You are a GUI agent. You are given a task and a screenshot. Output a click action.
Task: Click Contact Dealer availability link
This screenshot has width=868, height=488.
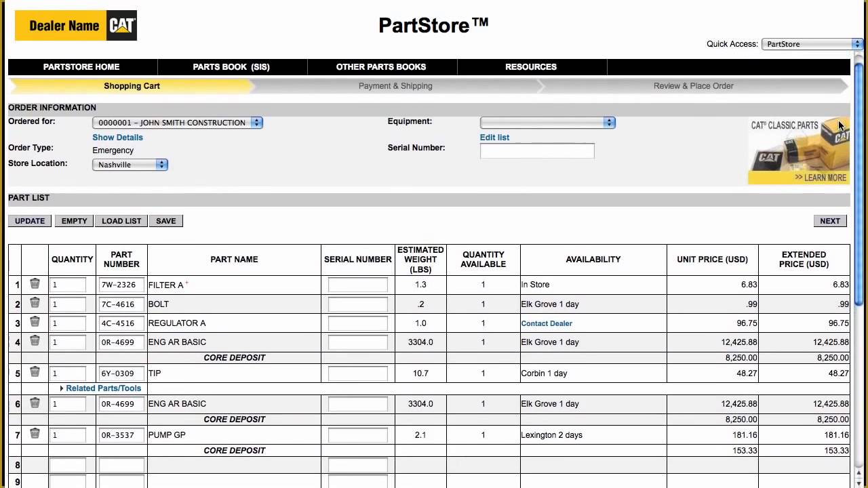(x=547, y=323)
